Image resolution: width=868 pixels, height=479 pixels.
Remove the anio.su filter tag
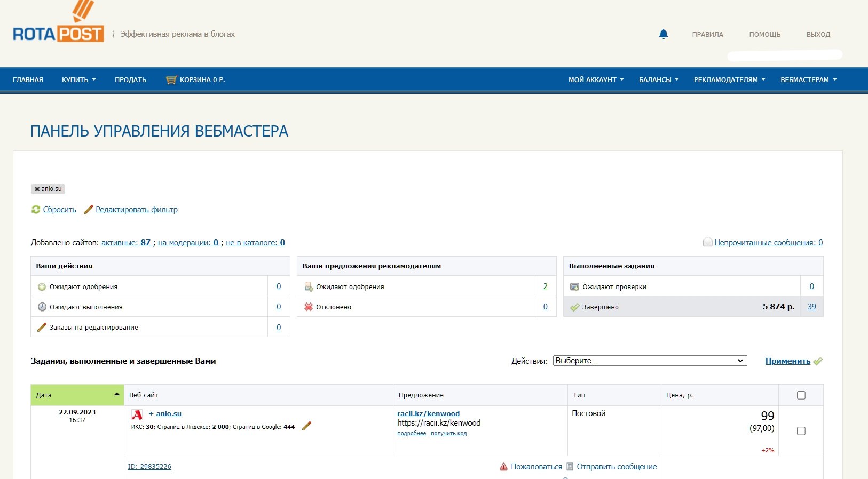37,189
